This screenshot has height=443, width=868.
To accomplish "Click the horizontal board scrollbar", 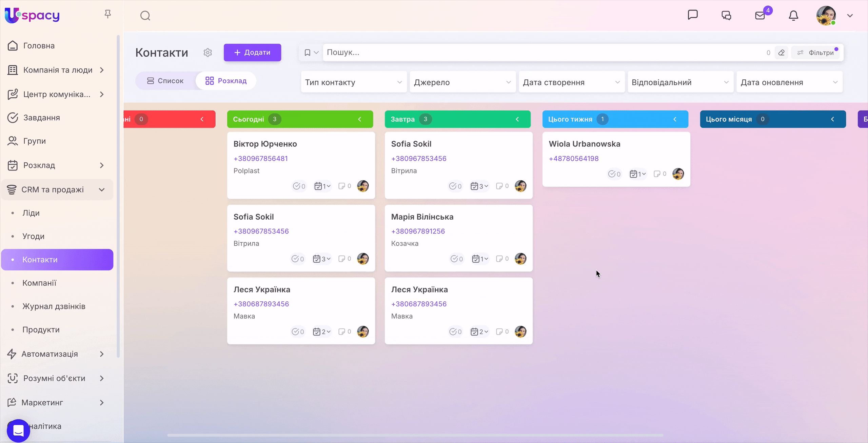I will (415, 435).
